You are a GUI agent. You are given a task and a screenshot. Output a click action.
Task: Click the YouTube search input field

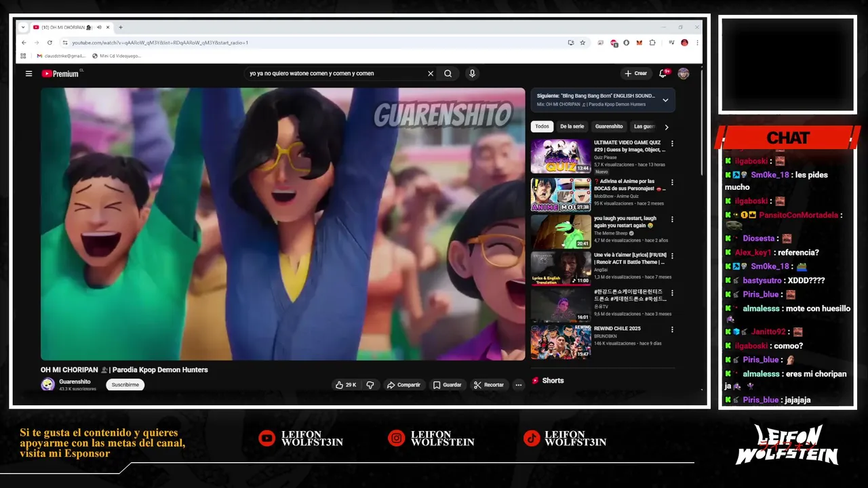click(336, 73)
